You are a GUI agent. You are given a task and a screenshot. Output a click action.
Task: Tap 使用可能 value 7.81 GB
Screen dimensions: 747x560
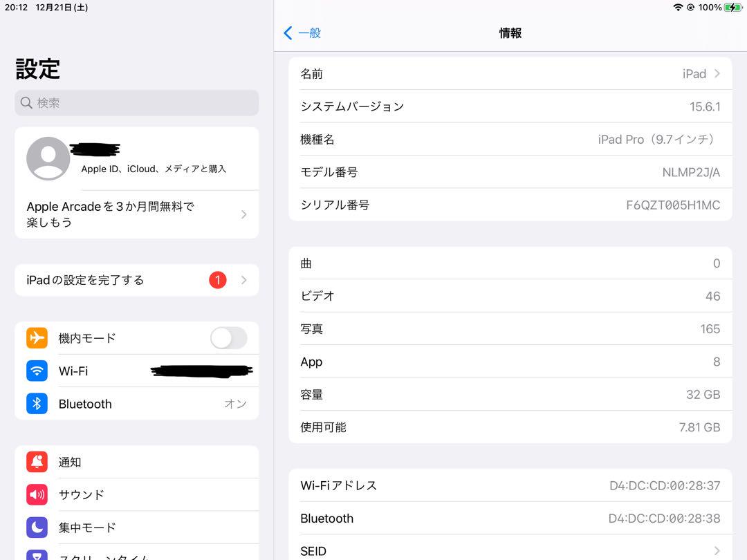tap(700, 427)
